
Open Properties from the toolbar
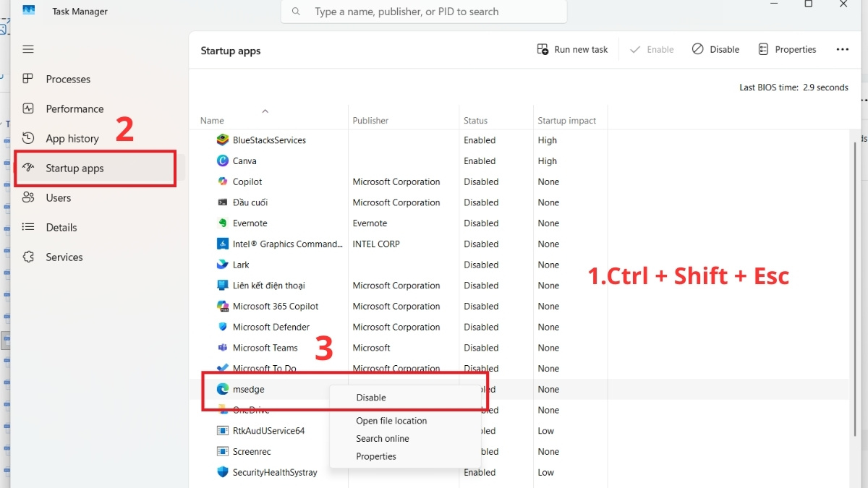tap(787, 49)
